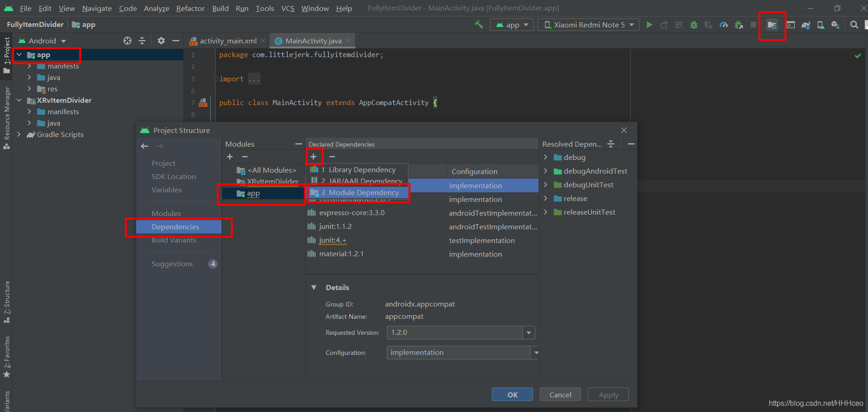
Task: Close the MainActivity.java tab
Action: (349, 41)
